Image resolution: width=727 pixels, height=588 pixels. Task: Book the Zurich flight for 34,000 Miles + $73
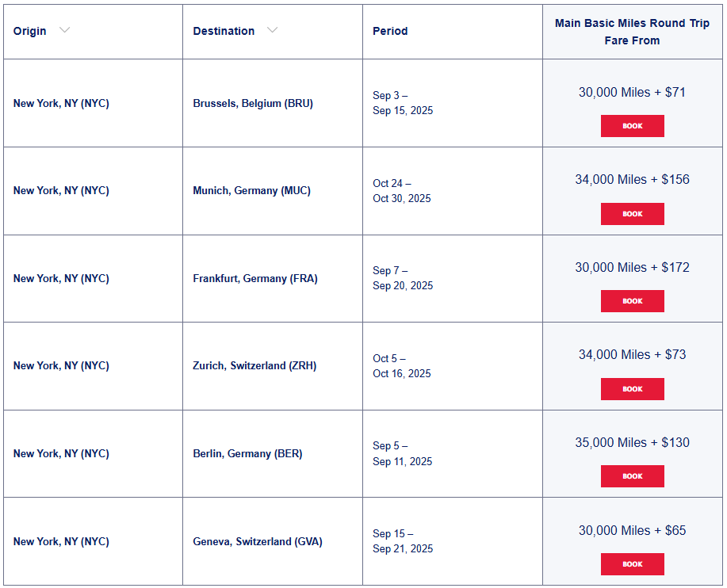coord(632,389)
